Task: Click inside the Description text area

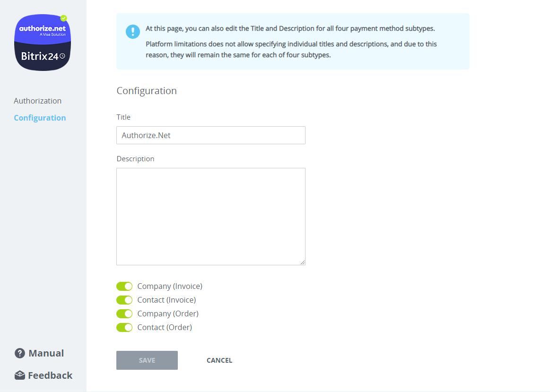Action: pos(210,216)
